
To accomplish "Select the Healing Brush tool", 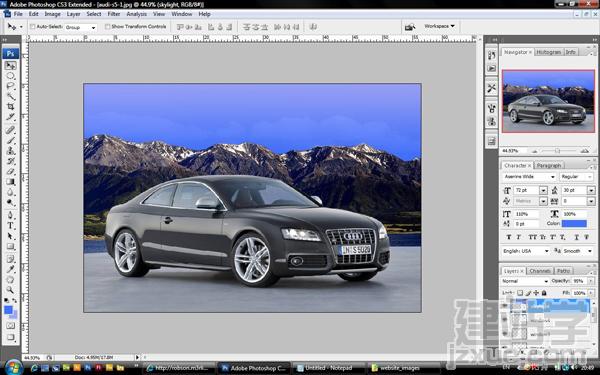I will (x=10, y=130).
